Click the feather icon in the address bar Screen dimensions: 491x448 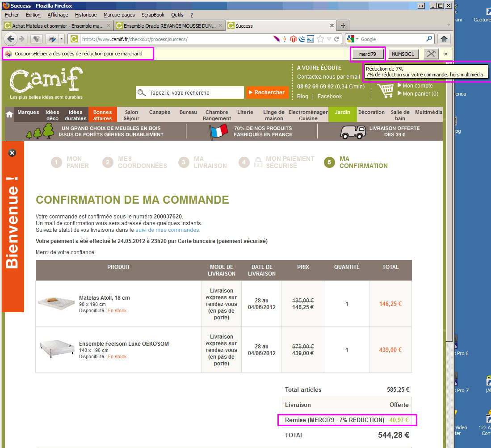(276, 39)
